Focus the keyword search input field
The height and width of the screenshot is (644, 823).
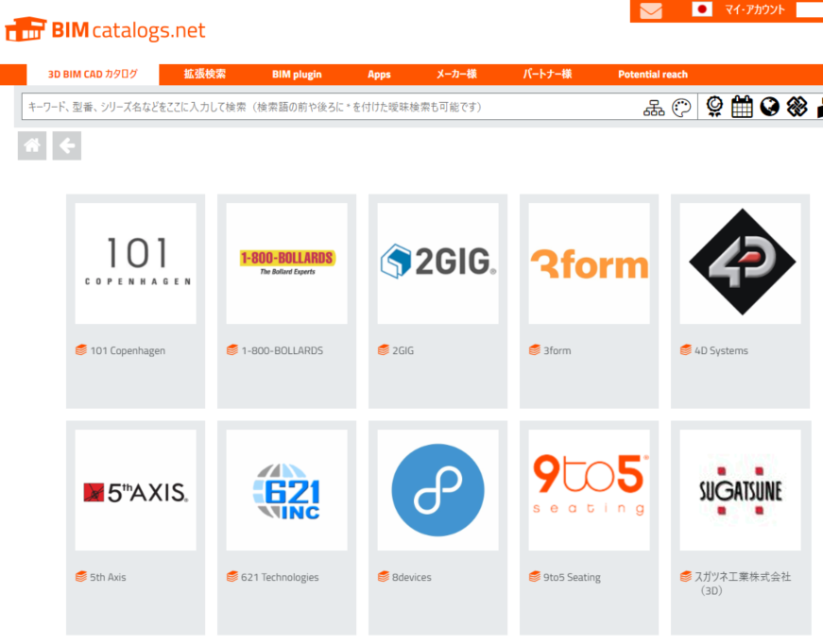click(x=331, y=107)
